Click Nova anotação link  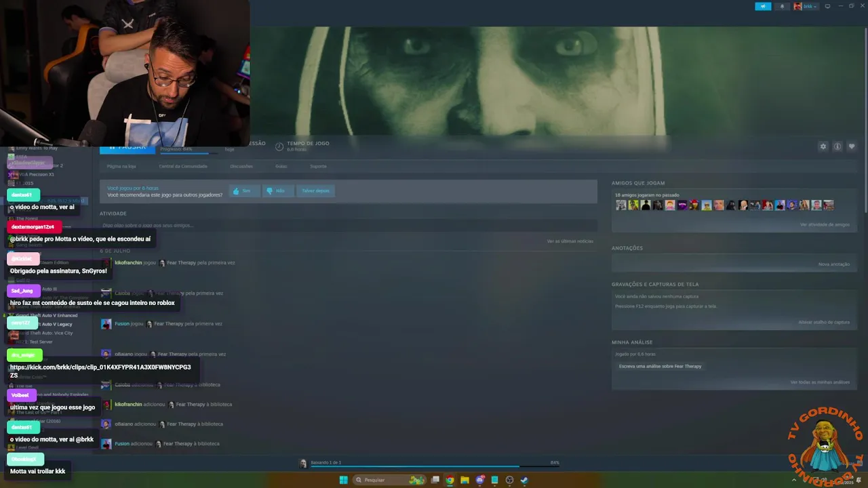pos(834,264)
